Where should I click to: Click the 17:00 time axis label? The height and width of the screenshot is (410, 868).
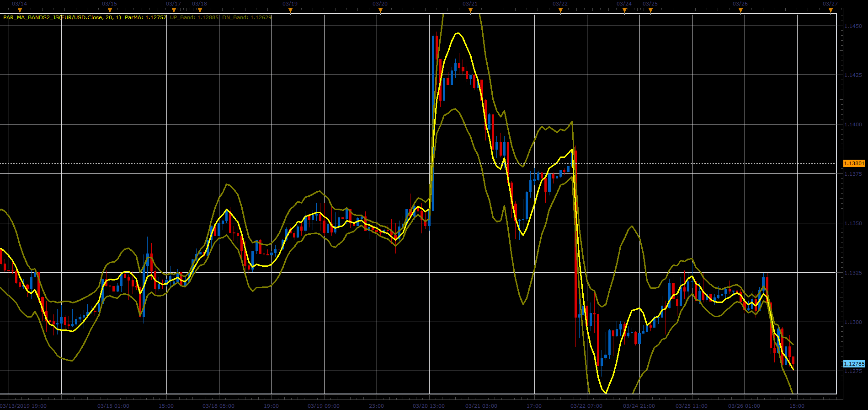click(x=534, y=406)
